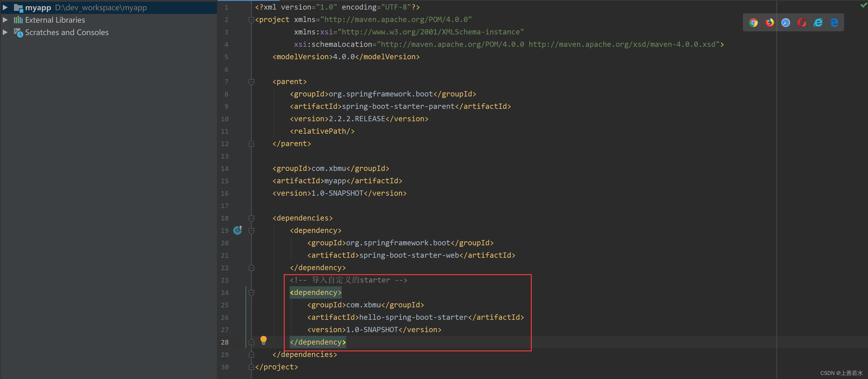This screenshot has width=868, height=379.
Task: Click fold end marker on line 30
Action: pos(251,367)
